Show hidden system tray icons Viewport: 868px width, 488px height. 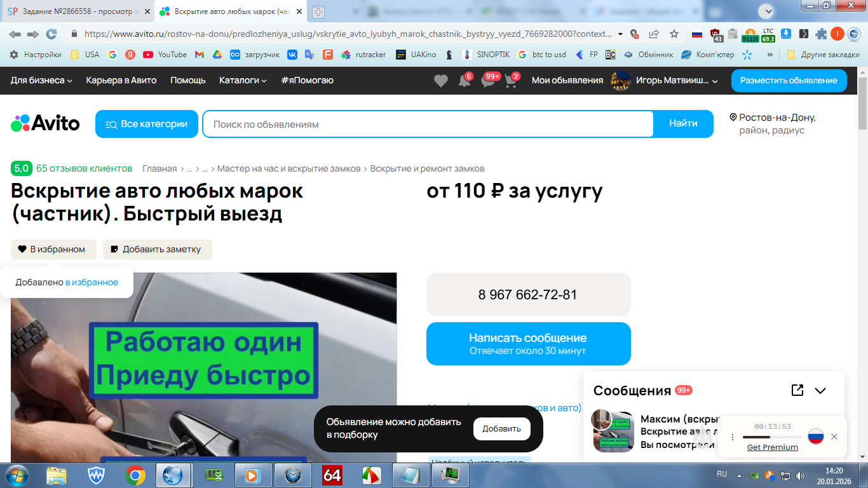click(738, 475)
